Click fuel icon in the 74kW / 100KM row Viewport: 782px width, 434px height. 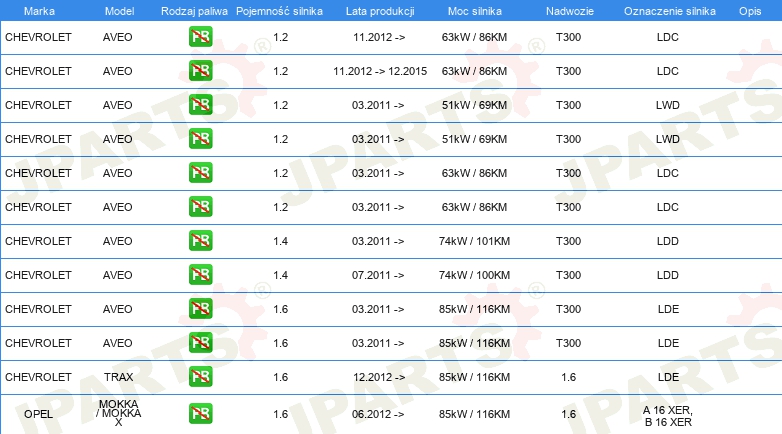click(x=200, y=275)
